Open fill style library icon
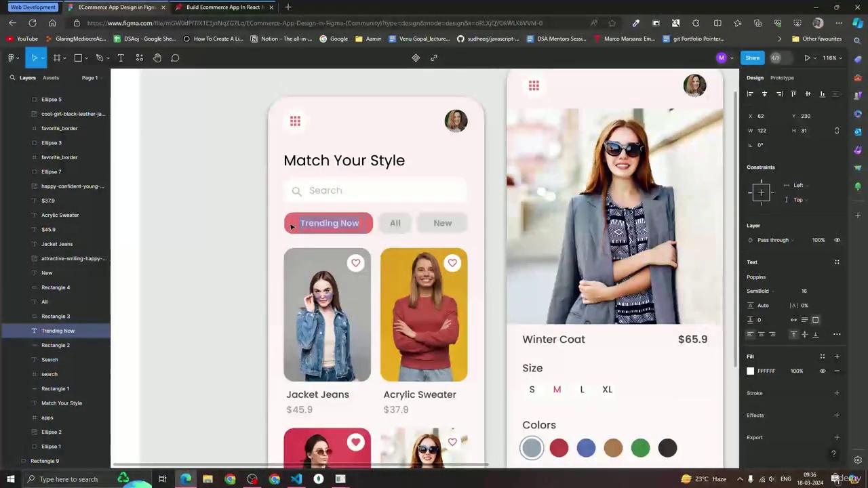The width and height of the screenshot is (868, 488). pyautogui.click(x=823, y=357)
